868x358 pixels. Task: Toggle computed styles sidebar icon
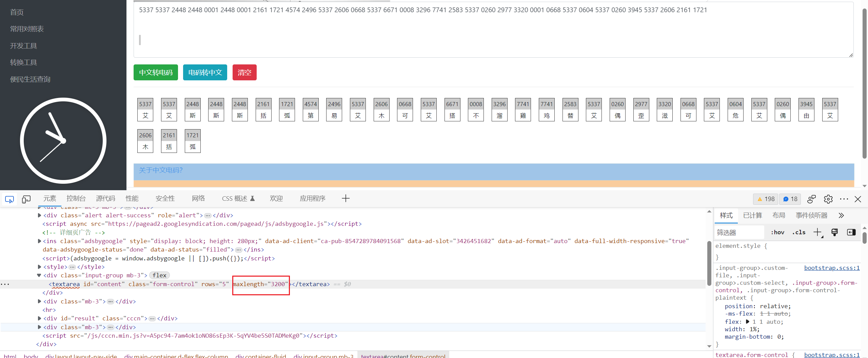pyautogui.click(x=851, y=232)
